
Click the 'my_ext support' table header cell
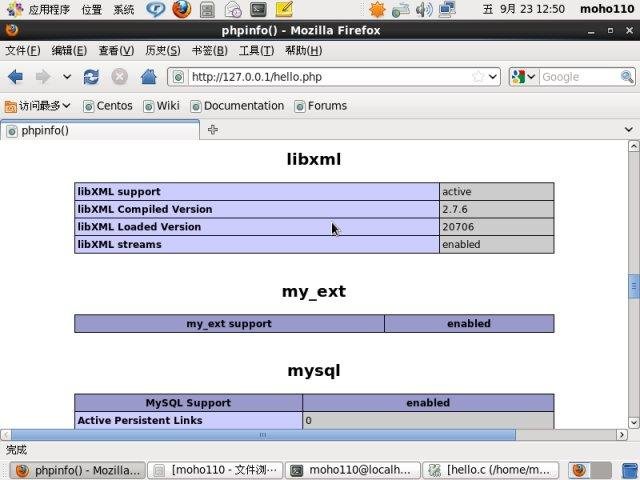coord(229,324)
